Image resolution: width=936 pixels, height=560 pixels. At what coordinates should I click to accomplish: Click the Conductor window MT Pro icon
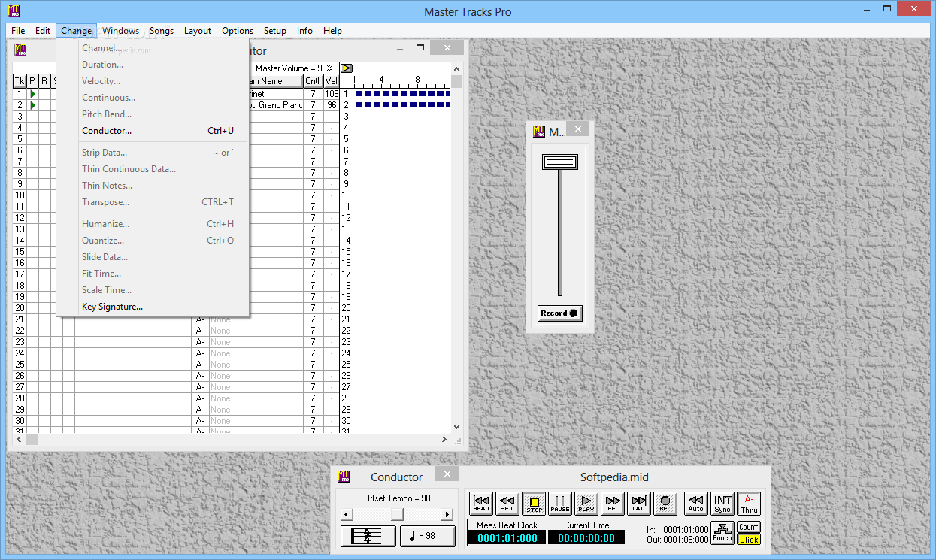344,476
